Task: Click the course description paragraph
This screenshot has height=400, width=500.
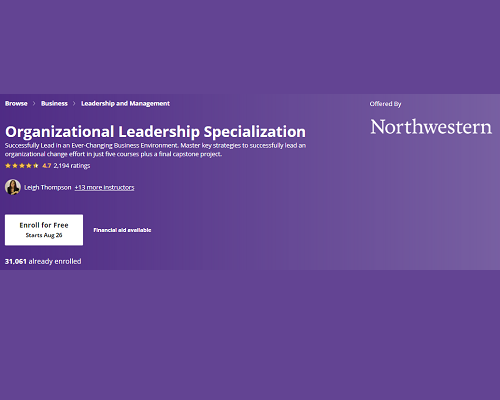Action: point(155,150)
